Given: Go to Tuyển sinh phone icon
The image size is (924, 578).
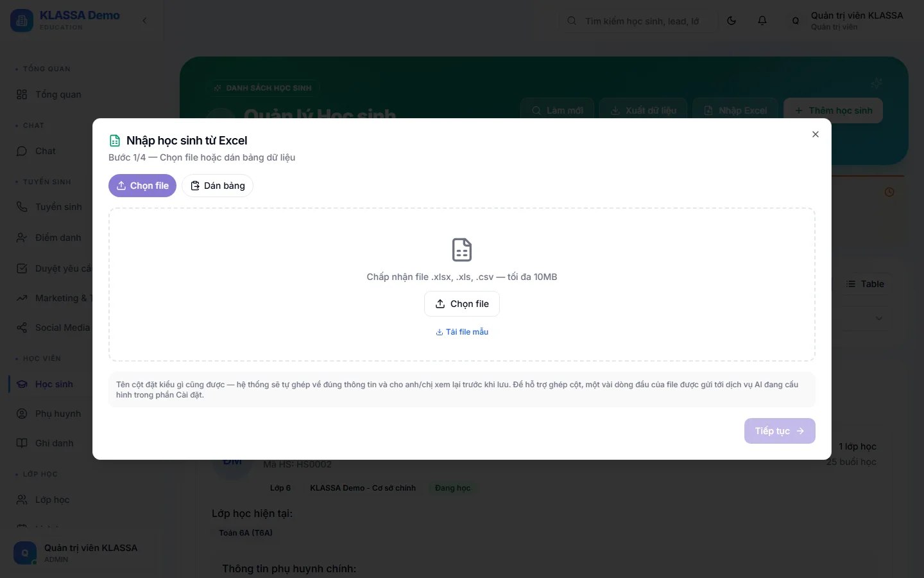Looking at the screenshot, I should 22,207.
